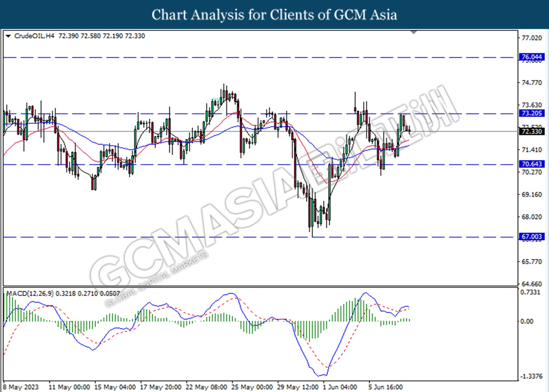Screen dimensions: 549x392
Task: Click the current price 72.330 label
Action: [x=532, y=131]
